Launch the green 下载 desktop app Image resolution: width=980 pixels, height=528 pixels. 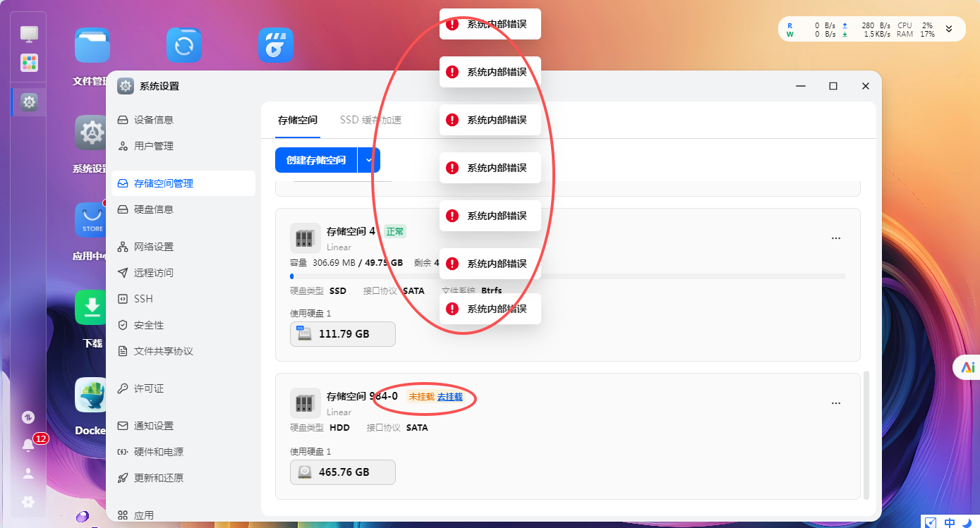pyautogui.click(x=92, y=307)
